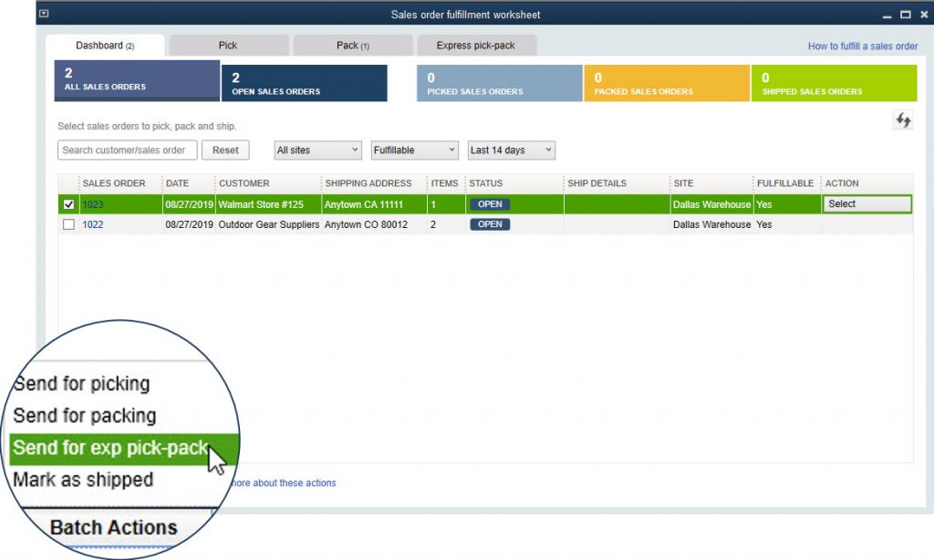Open the more about these actions link
Image resolution: width=934 pixels, height=560 pixels.
[284, 483]
